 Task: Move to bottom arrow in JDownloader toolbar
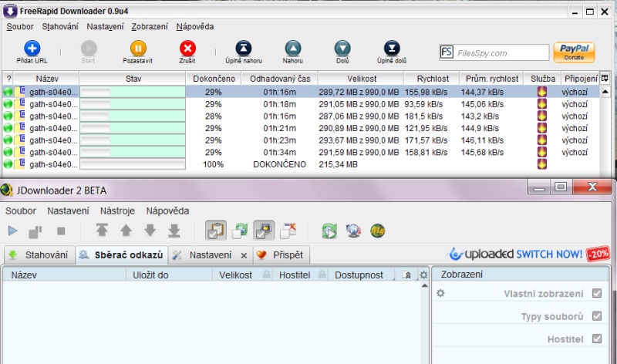(x=174, y=231)
